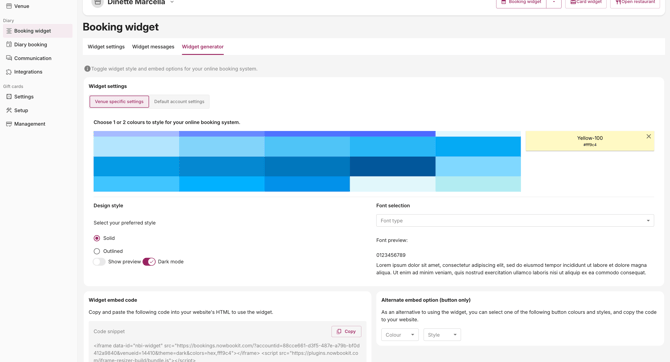Image resolution: width=670 pixels, height=362 pixels.
Task: Click the Open restaurant button
Action: pos(635,3)
